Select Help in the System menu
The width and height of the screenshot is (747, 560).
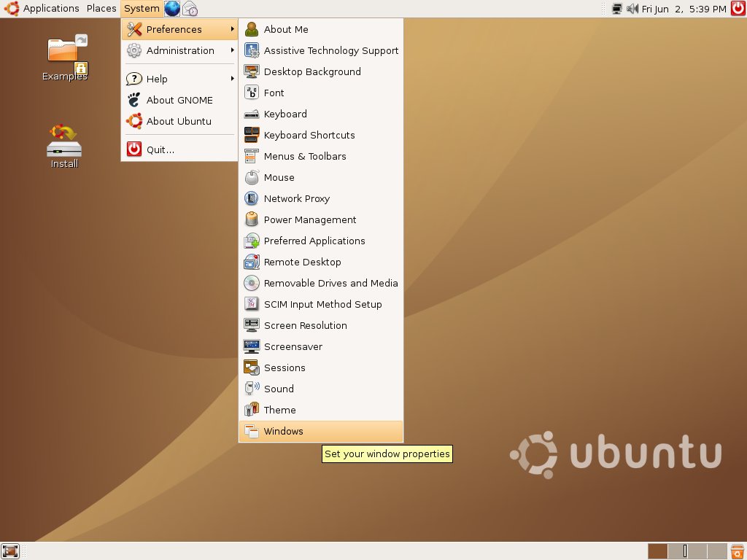coord(179,79)
